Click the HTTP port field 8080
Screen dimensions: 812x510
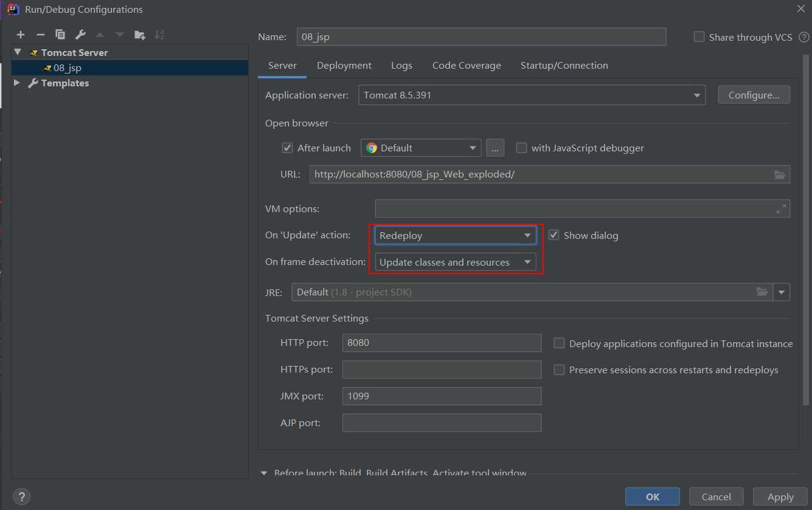(442, 342)
